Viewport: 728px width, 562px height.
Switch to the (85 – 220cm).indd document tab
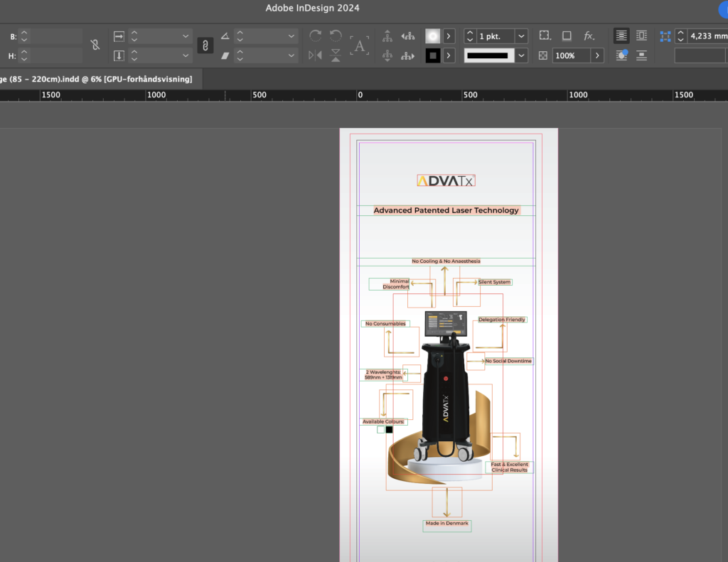coord(97,79)
